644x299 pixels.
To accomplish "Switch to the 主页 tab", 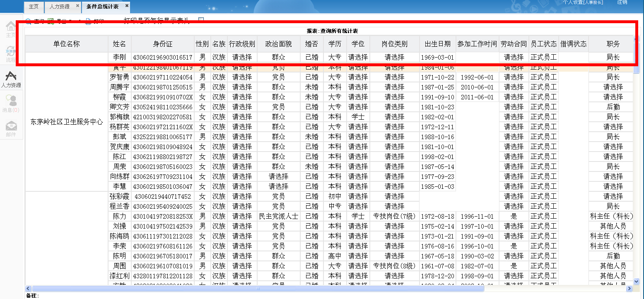I will pos(34,7).
